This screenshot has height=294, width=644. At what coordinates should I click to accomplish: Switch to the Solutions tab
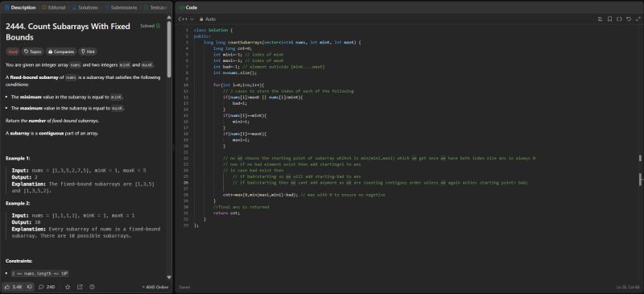point(85,7)
